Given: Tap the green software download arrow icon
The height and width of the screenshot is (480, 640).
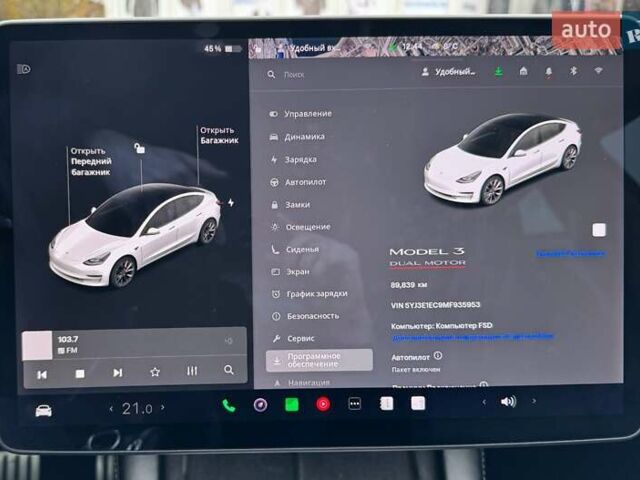Looking at the screenshot, I should pos(498,72).
